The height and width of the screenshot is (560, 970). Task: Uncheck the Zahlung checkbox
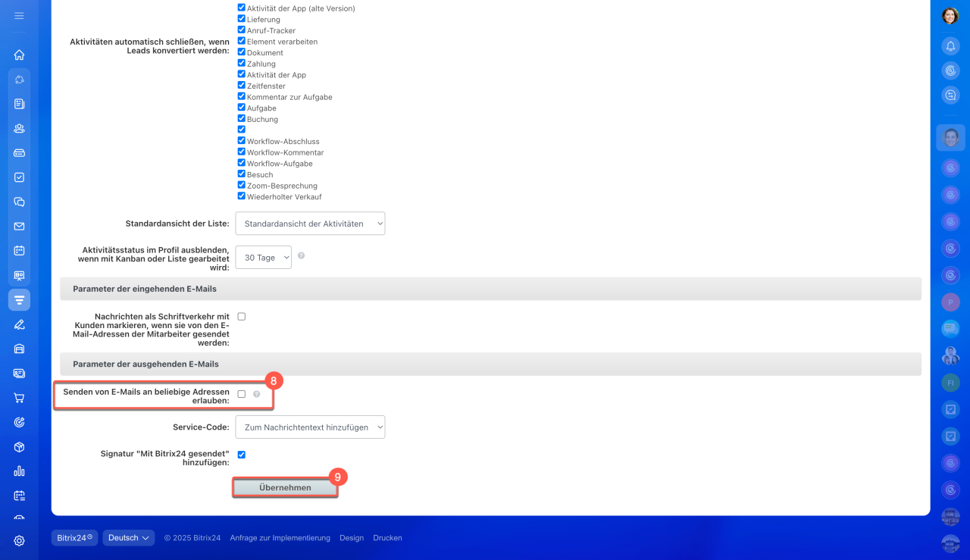pyautogui.click(x=241, y=64)
